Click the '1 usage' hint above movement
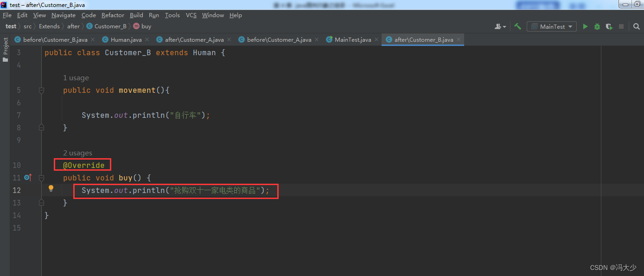Image resolution: width=644 pixels, height=276 pixels. (x=76, y=78)
